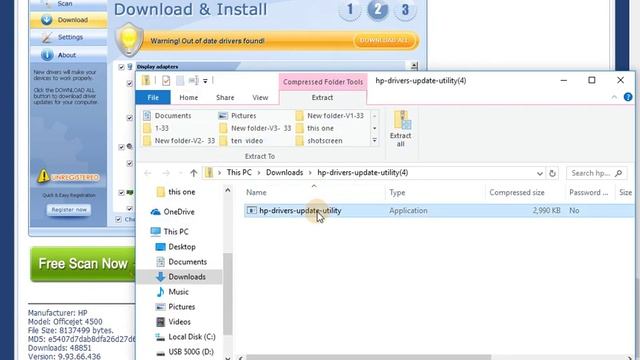Click the Compressed Folder Tools tab header
This screenshot has height=360, width=640.
(323, 82)
